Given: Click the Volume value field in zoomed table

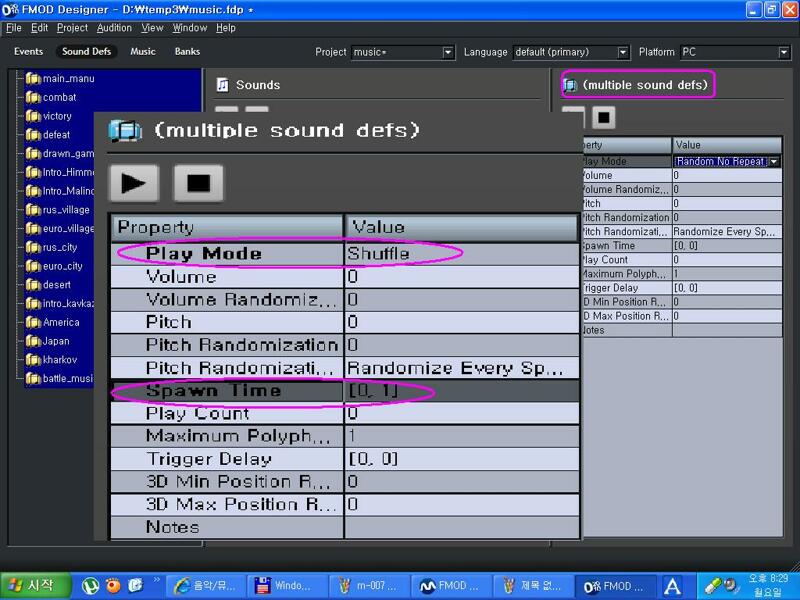Looking at the screenshot, I should click(462, 277).
